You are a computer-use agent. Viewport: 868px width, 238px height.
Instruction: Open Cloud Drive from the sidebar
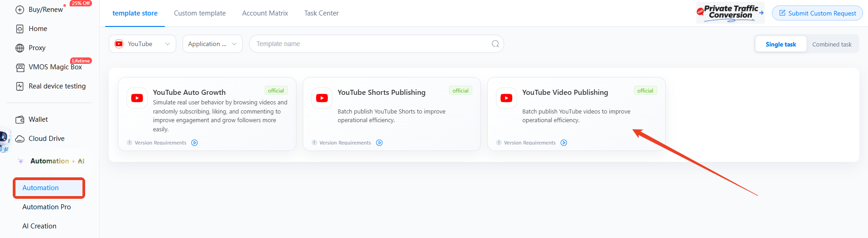point(46,139)
